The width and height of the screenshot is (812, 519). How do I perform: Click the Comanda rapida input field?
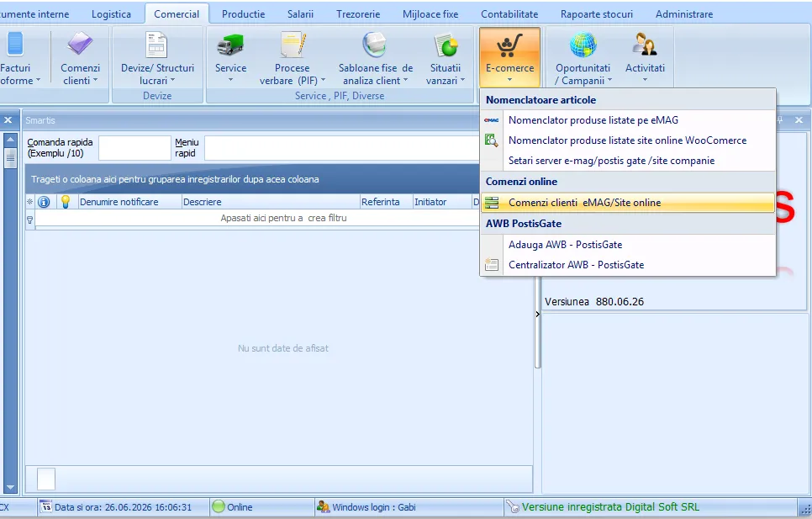tap(134, 147)
